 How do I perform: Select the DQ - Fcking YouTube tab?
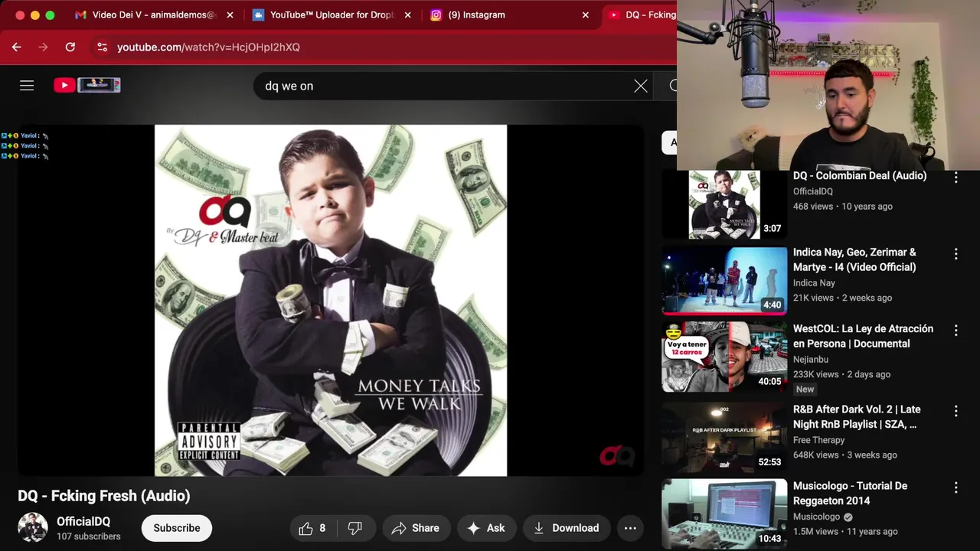642,15
